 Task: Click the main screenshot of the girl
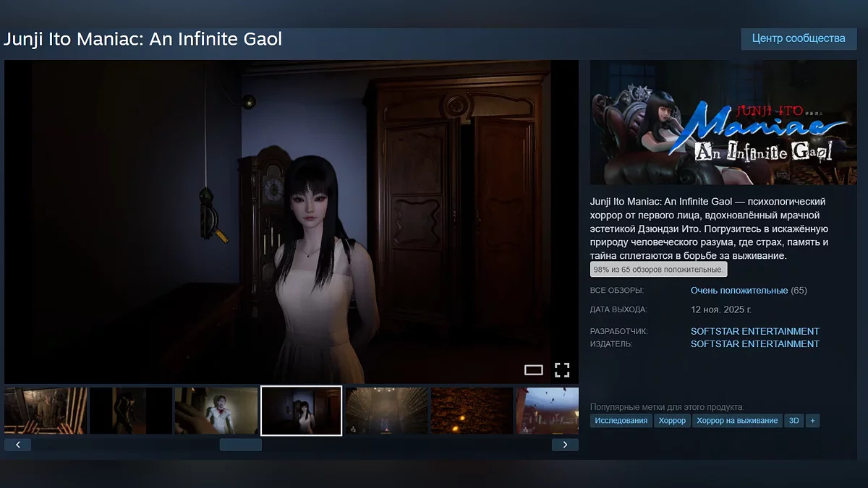coord(292,221)
